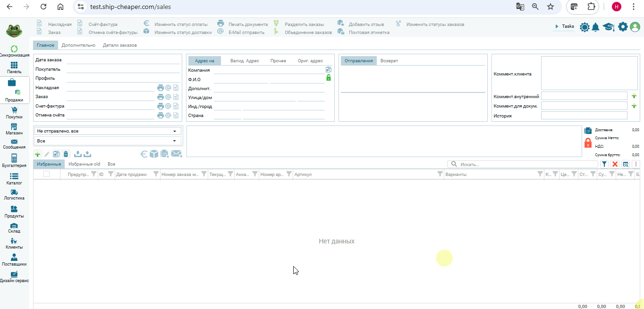The image size is (644, 309).
Task: Click the red X clear filter icon
Action: coord(615,164)
